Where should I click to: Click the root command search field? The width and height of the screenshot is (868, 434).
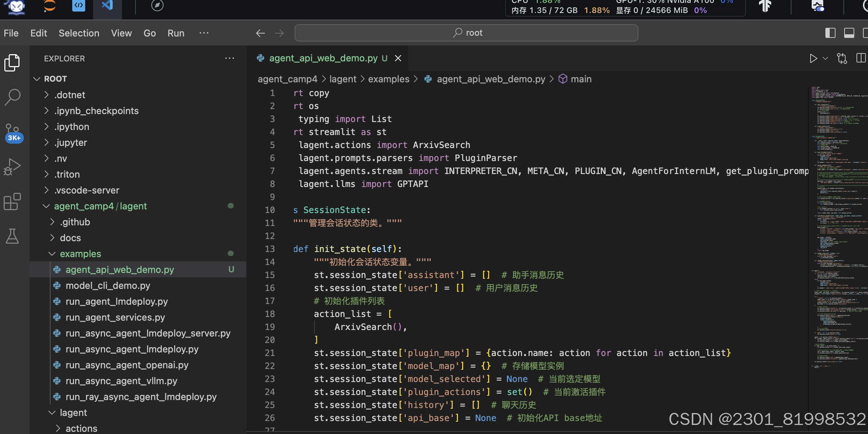click(466, 33)
